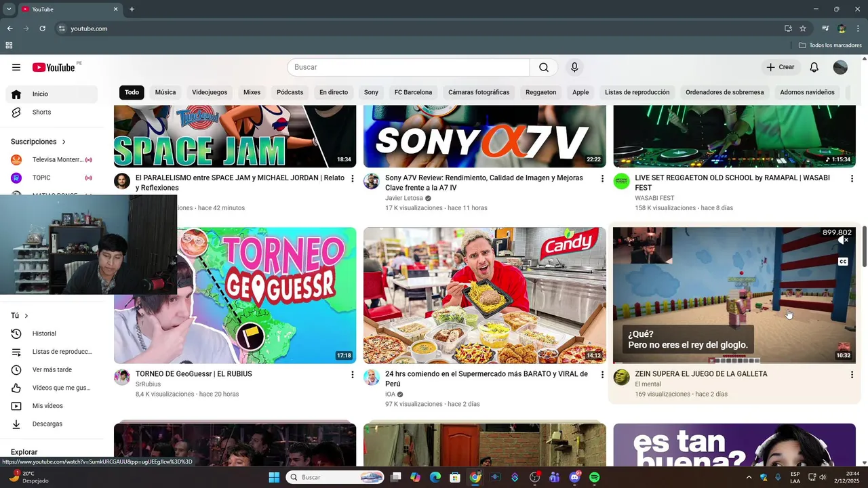Click the Crear button
The image size is (868, 488).
(x=781, y=67)
